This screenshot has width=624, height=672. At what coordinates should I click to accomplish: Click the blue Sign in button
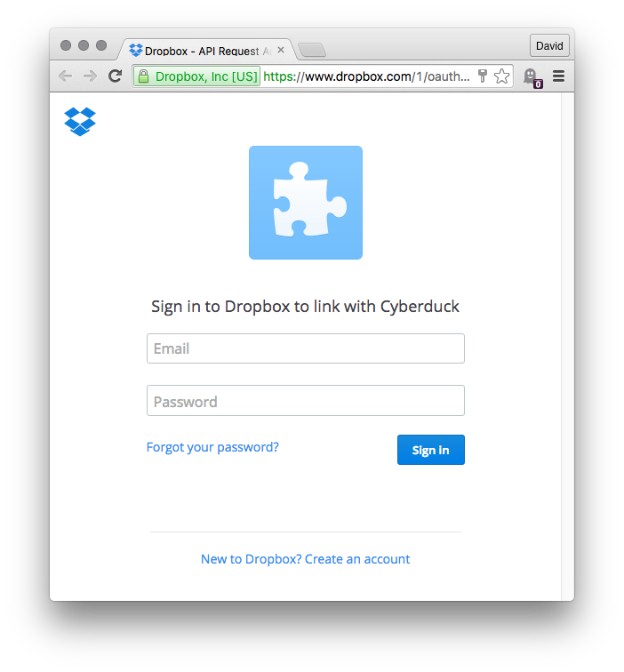click(431, 450)
